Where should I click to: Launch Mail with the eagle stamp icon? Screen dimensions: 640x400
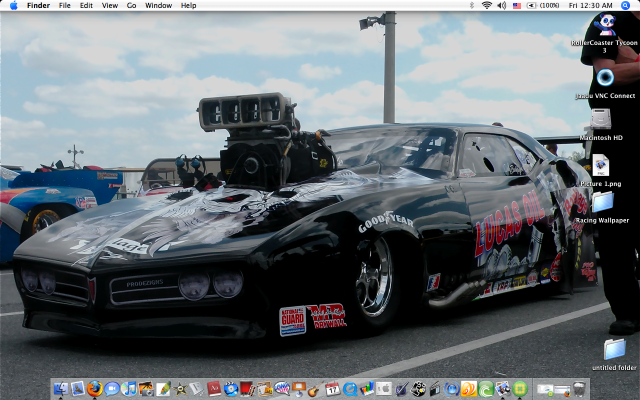tap(78, 389)
